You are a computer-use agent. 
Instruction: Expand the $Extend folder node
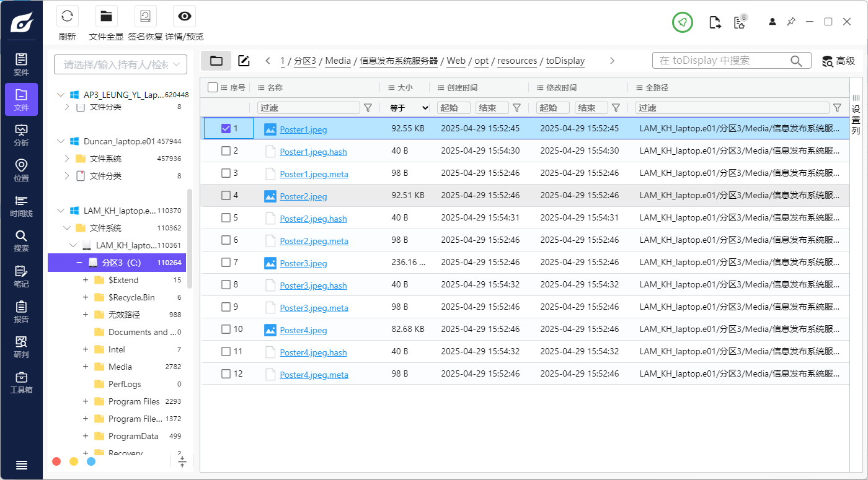86,280
